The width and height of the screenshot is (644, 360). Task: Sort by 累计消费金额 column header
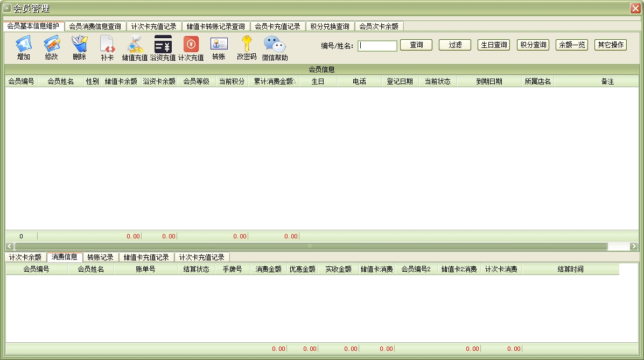274,81
